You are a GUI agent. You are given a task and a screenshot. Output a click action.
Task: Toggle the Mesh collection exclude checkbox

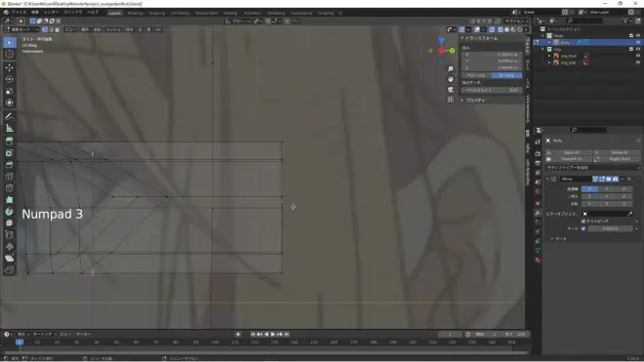631,36
